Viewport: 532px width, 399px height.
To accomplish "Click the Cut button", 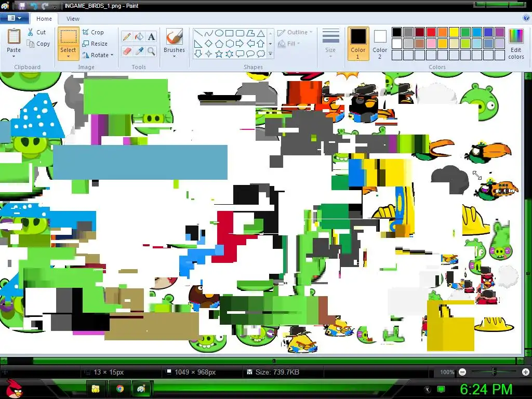I will (x=37, y=32).
